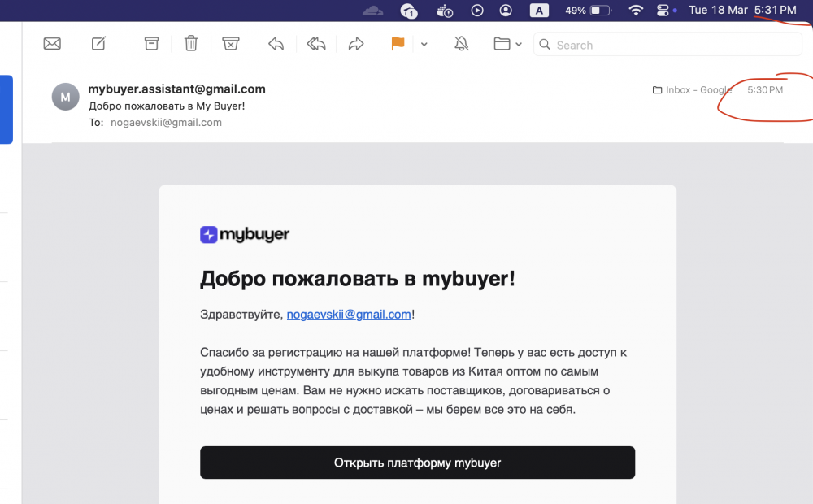
Task: Open the Wi-Fi status menu
Action: [636, 11]
